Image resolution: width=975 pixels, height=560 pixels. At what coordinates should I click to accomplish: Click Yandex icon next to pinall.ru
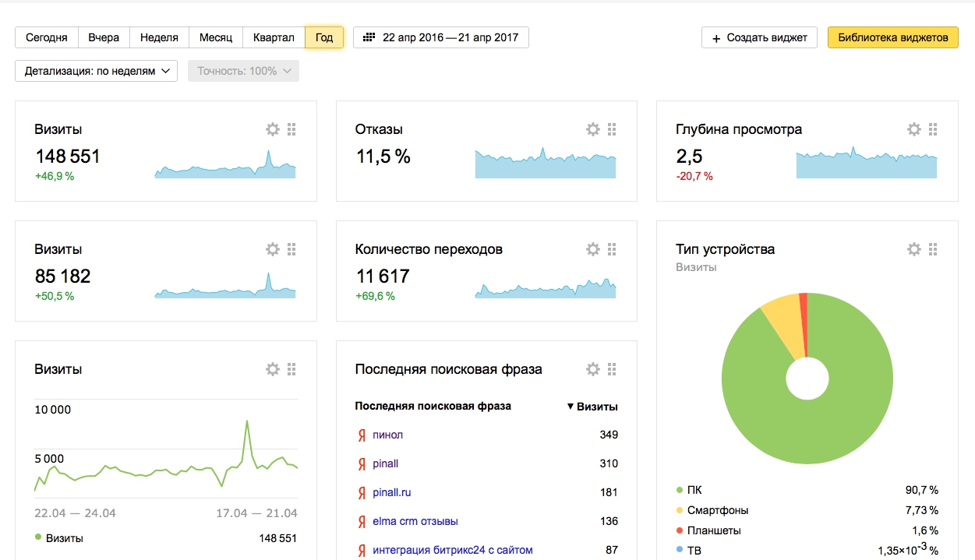coord(362,492)
